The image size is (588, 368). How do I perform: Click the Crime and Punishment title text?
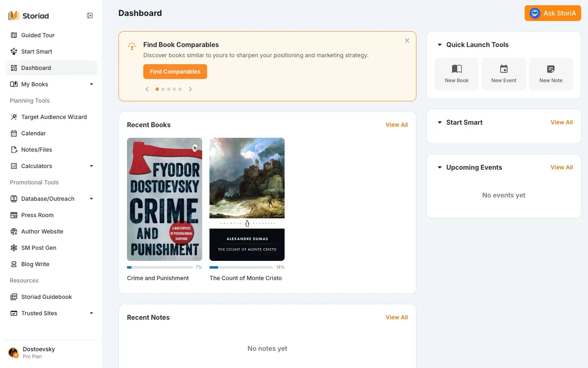(158, 278)
